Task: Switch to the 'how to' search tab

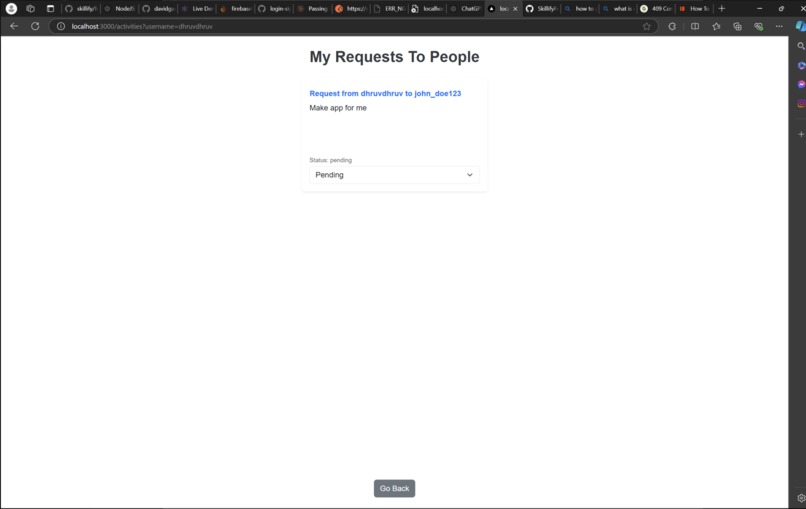Action: point(579,9)
